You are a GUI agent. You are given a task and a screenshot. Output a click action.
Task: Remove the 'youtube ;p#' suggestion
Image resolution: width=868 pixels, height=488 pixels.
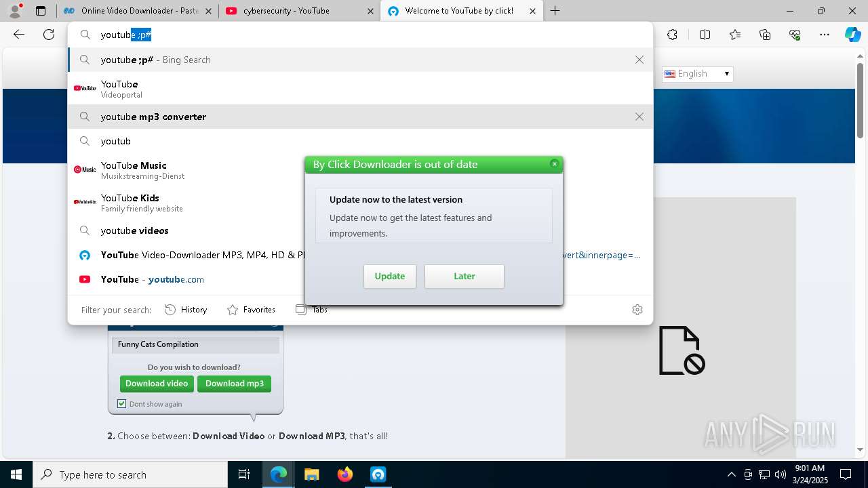pos(639,60)
